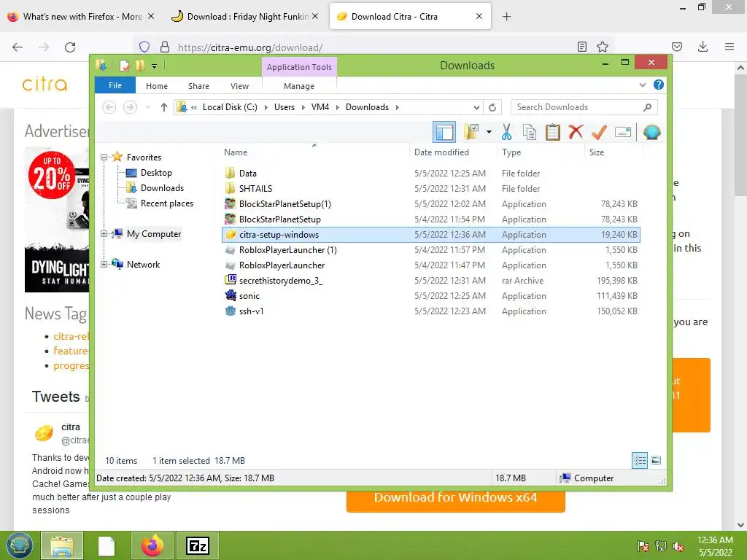Expand the address bar history dropdown
Image resolution: width=747 pixels, height=560 pixels.
476,107
